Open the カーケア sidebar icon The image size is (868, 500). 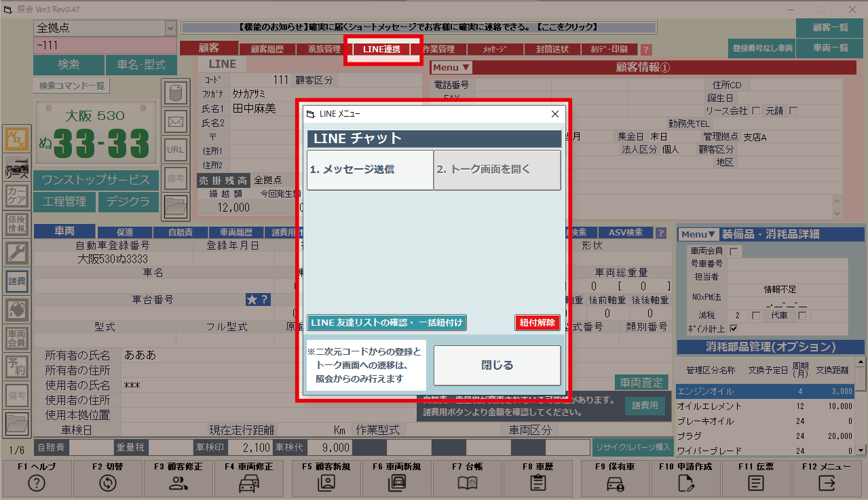[x=17, y=196]
